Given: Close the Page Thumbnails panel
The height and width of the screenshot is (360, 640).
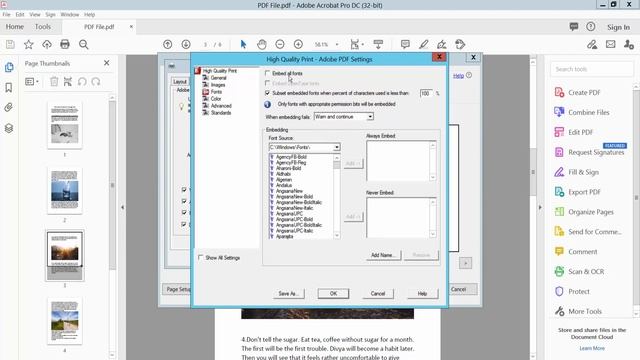Looking at the screenshot, I should pos(107,63).
